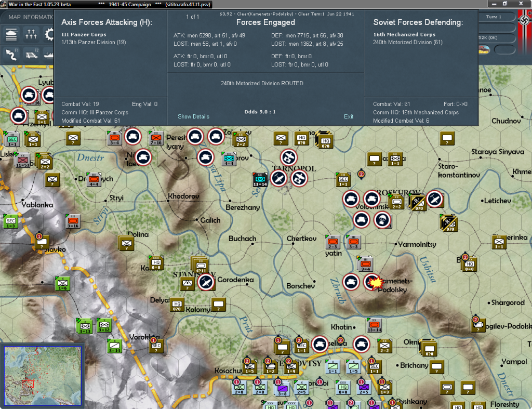Select the green 3=13 unit counter
This screenshot has height=409, width=532.
85,326
